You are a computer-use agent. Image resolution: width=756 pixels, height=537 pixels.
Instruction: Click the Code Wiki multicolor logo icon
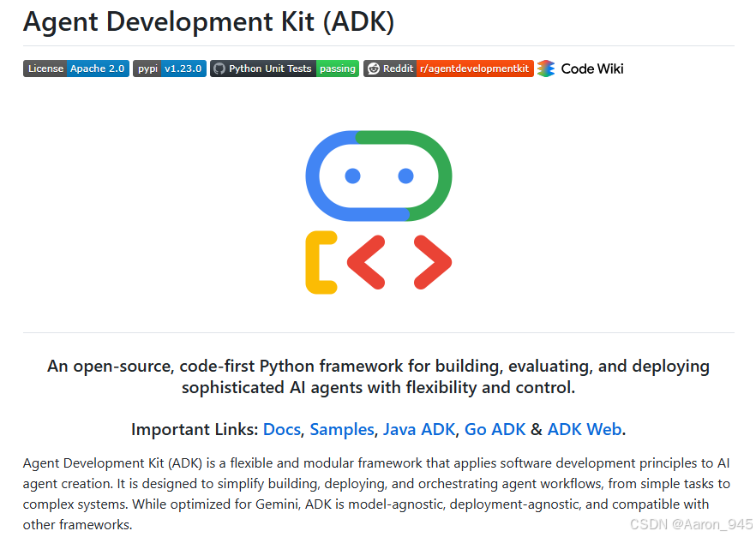pos(546,69)
